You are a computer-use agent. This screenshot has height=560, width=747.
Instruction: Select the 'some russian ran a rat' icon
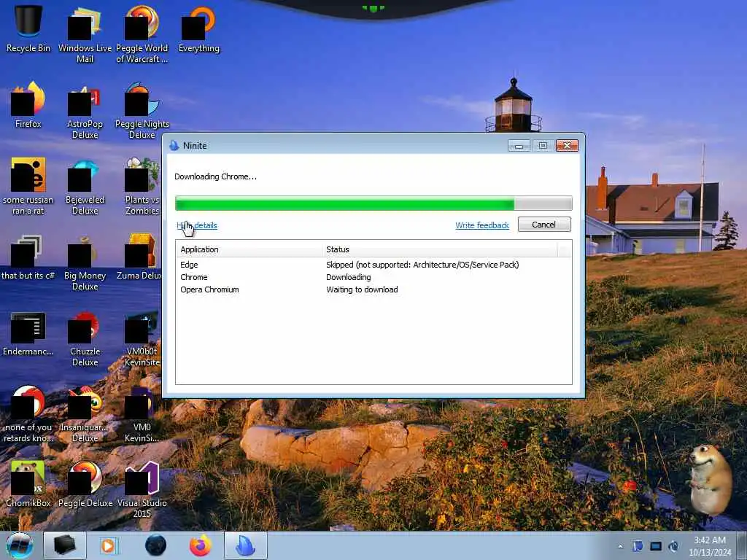[28, 186]
